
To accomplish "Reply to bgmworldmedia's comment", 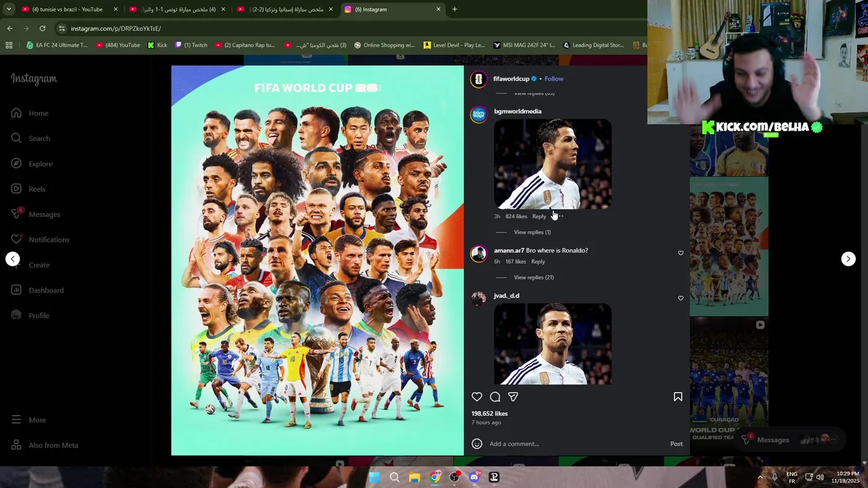I will point(539,216).
